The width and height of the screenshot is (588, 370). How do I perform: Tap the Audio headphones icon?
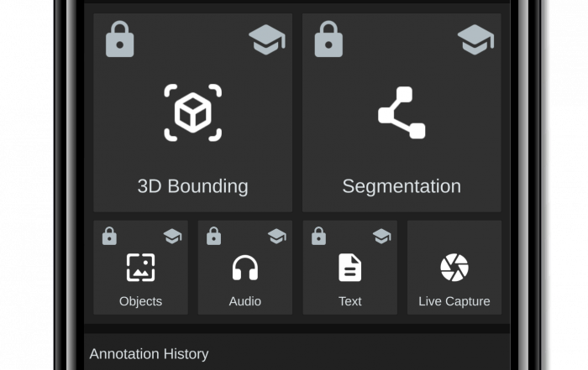click(x=245, y=268)
